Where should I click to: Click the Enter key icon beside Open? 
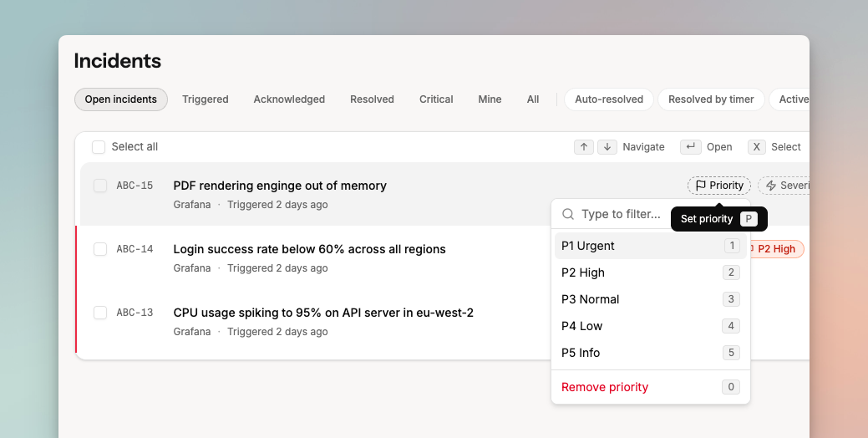(690, 147)
